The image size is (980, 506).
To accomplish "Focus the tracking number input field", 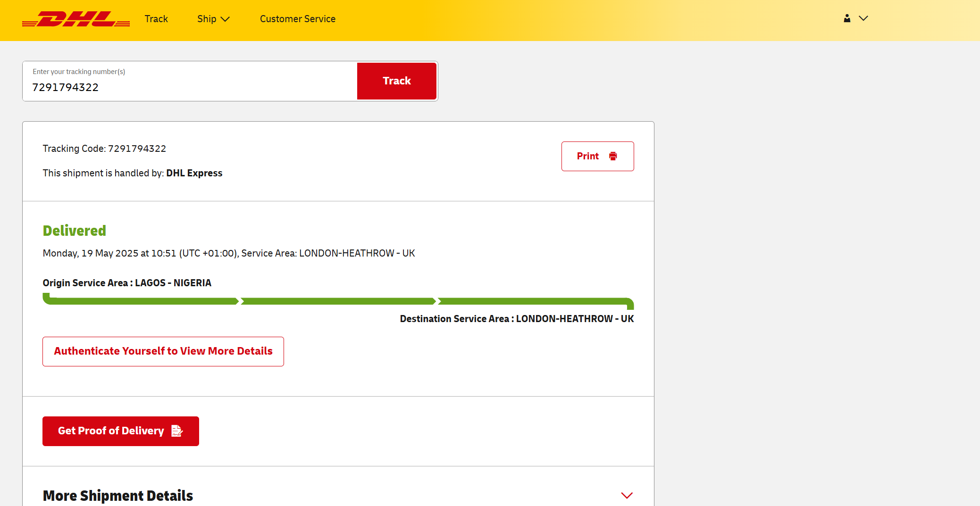I will tap(190, 81).
